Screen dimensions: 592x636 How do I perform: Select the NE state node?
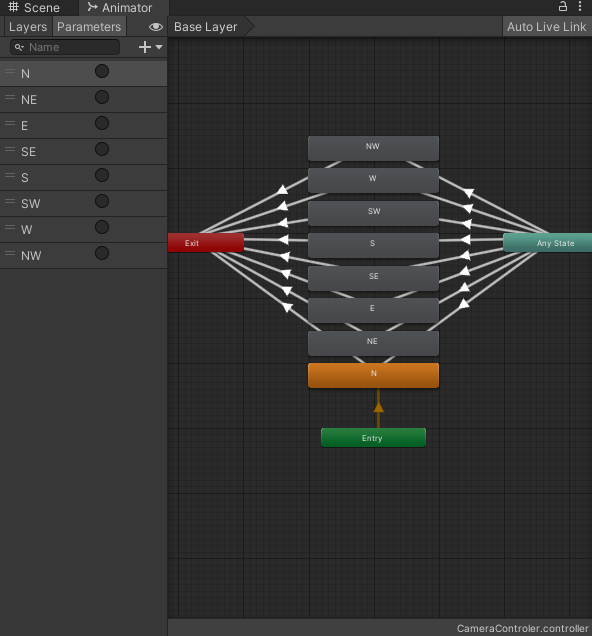(373, 343)
